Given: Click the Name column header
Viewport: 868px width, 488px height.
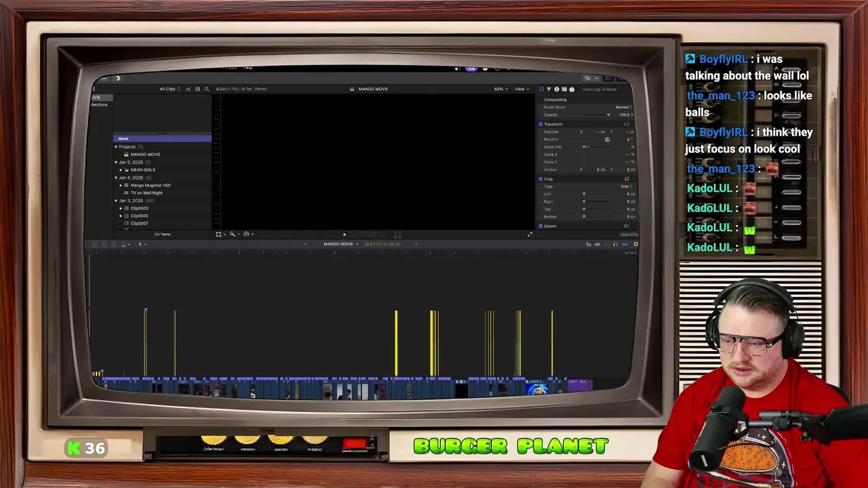Looking at the screenshot, I should tap(163, 138).
